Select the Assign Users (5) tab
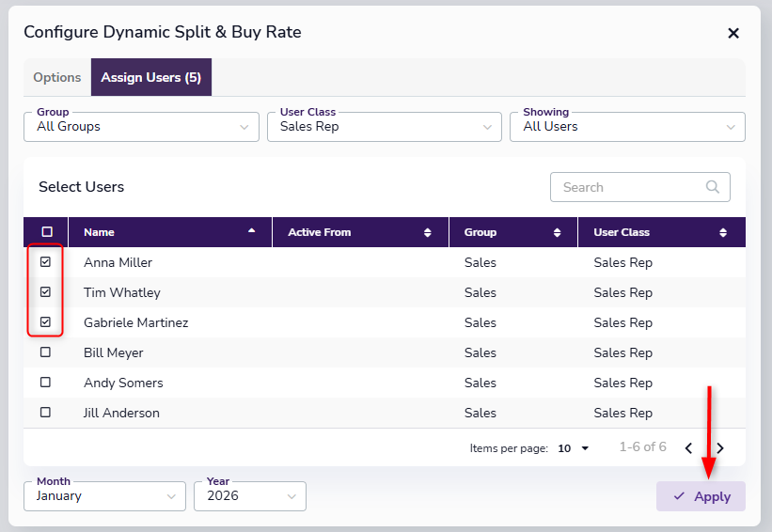 point(151,77)
